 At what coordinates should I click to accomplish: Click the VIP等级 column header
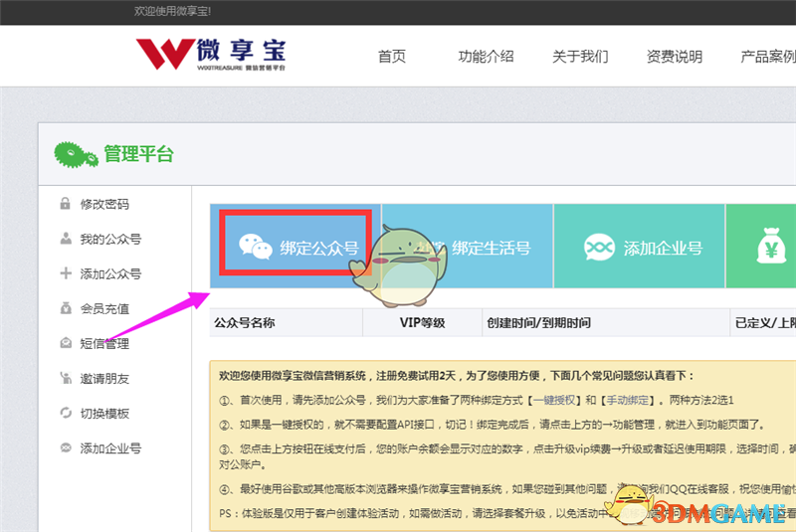pos(422,322)
